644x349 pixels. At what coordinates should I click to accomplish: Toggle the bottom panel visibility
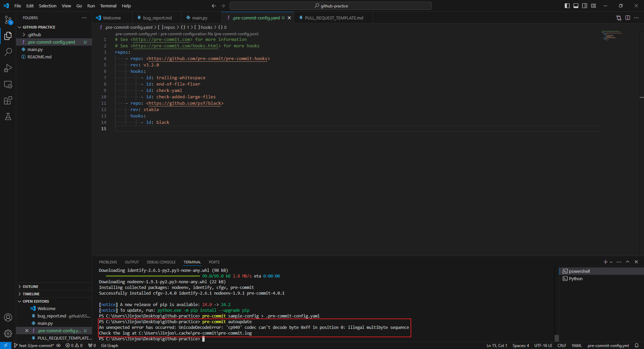coord(576,6)
